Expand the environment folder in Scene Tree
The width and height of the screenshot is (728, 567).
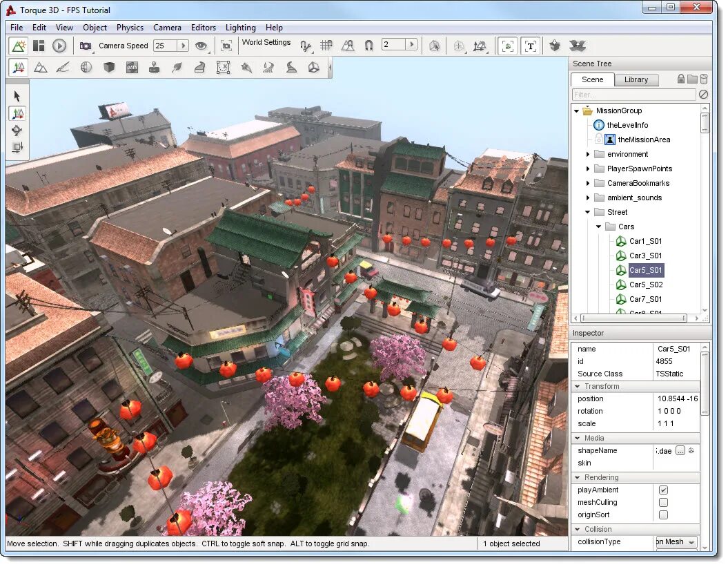coord(587,154)
